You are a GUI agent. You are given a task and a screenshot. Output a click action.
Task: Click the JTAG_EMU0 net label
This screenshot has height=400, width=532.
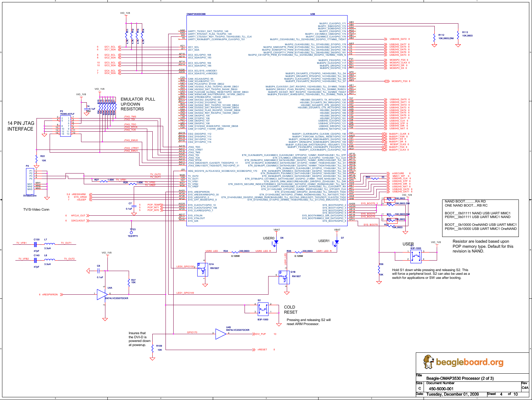click(131, 140)
